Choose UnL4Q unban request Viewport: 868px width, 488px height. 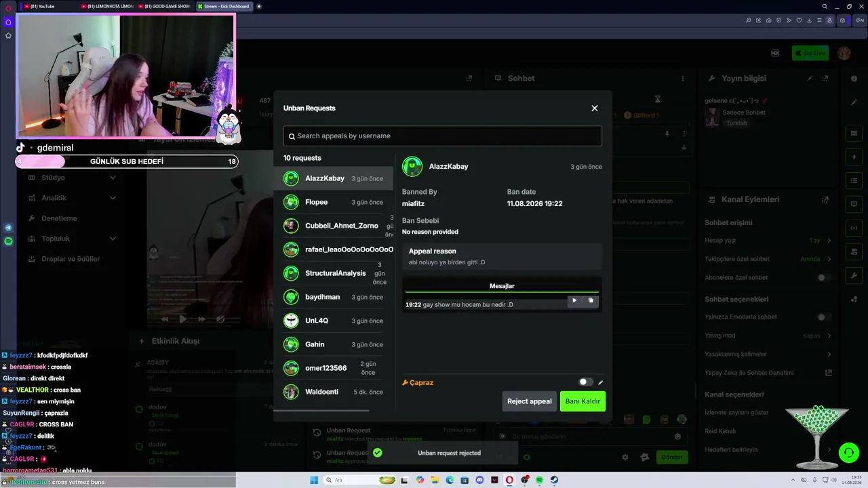coord(334,321)
